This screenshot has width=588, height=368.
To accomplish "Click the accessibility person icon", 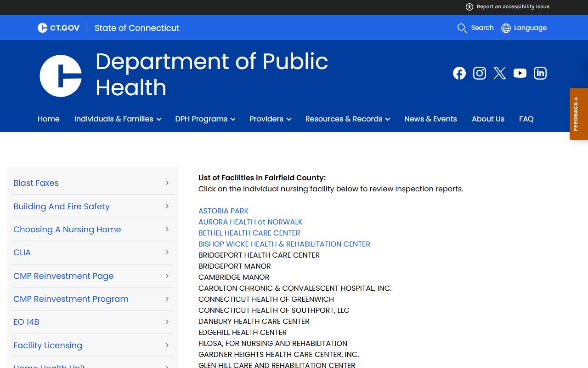I will 469,7.
